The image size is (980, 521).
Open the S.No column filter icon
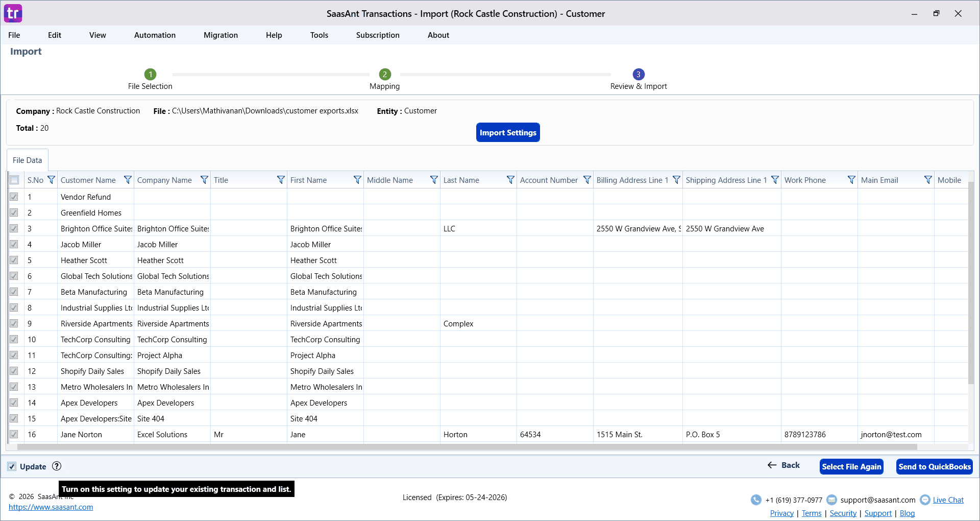pyautogui.click(x=51, y=180)
